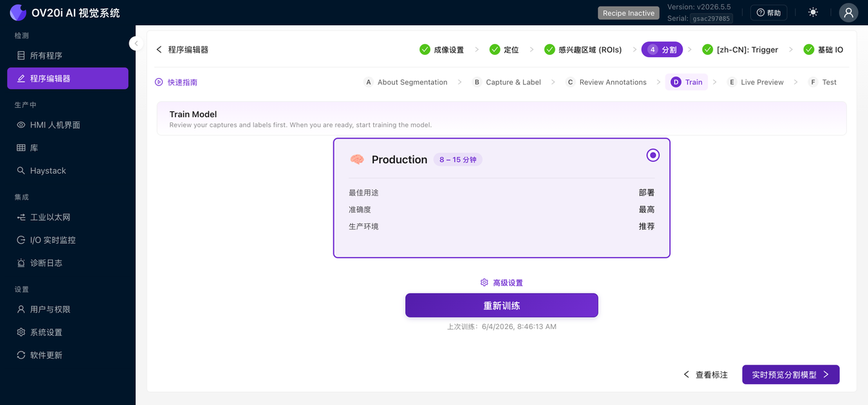
Task: Select 程序编辑器 sidebar item
Action: (68, 79)
